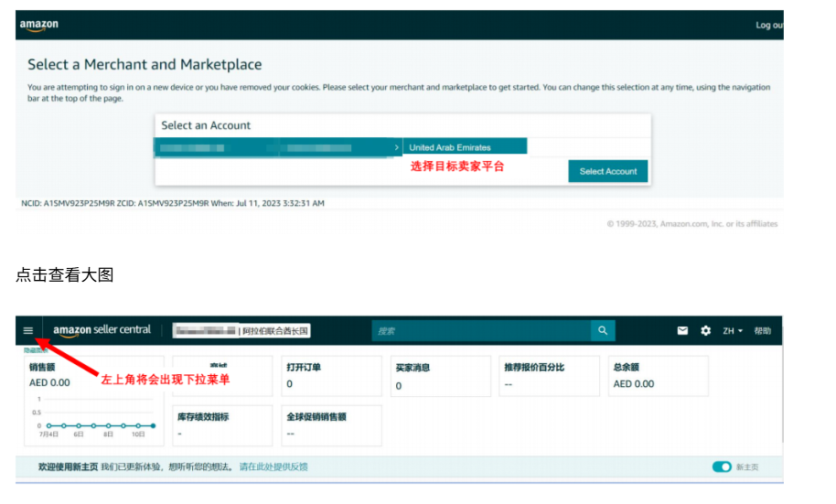Open the hamburger menu in Seller Central
The image size is (836, 504).
pyautogui.click(x=28, y=331)
